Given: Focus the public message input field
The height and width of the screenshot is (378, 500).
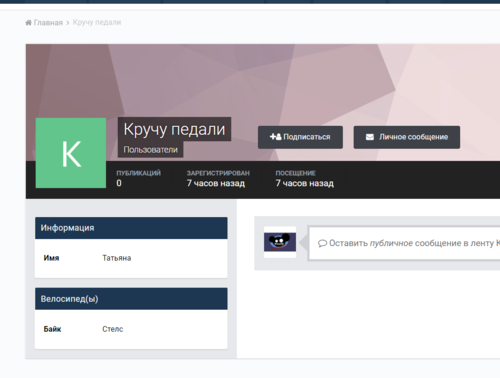Looking at the screenshot, I should (x=404, y=243).
